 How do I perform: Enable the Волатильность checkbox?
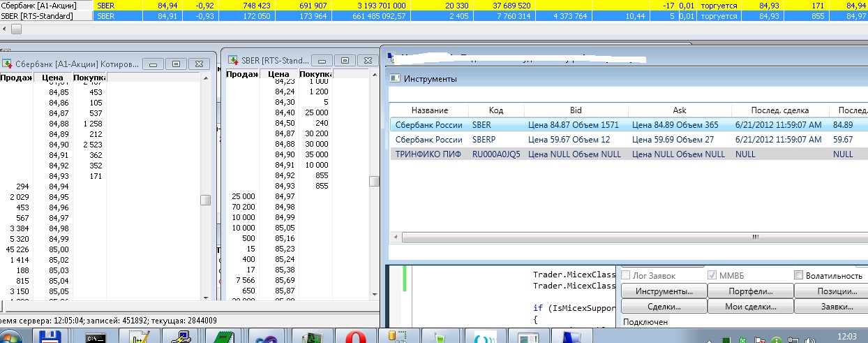click(x=799, y=275)
